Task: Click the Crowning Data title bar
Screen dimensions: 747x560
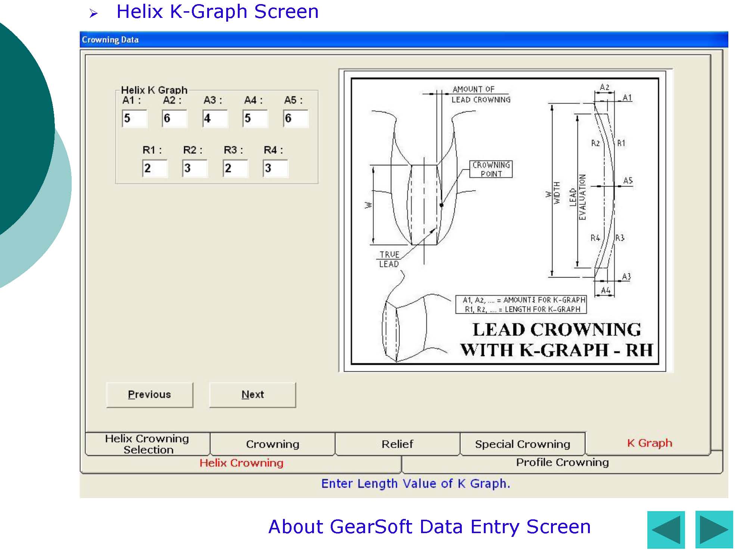Action: point(404,40)
